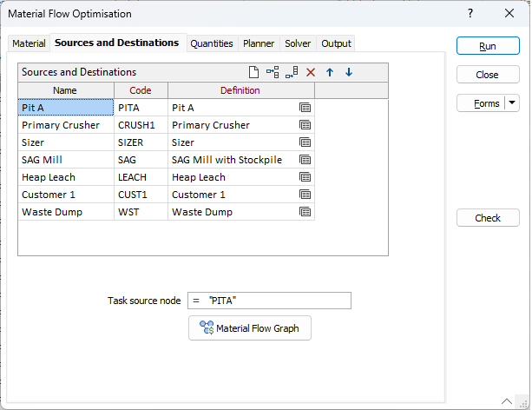Expand the Forms dropdown arrow

click(x=512, y=103)
